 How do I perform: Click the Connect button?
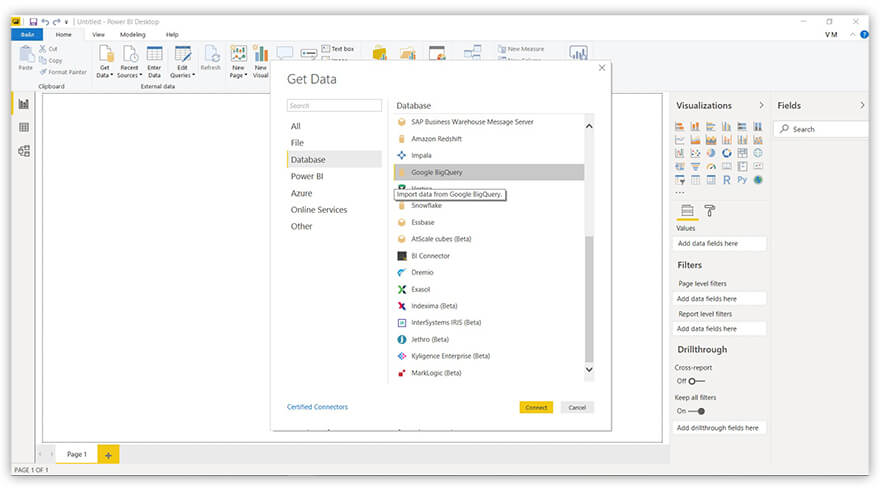pos(536,407)
